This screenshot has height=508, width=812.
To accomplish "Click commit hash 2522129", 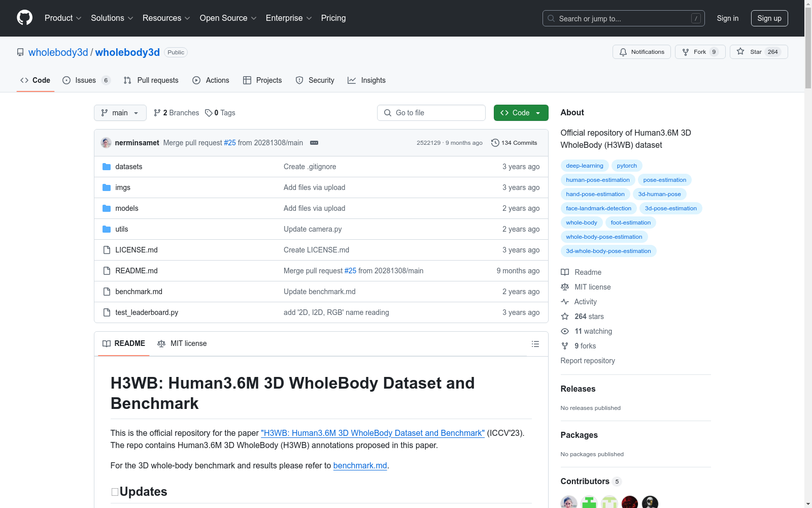I will point(429,143).
